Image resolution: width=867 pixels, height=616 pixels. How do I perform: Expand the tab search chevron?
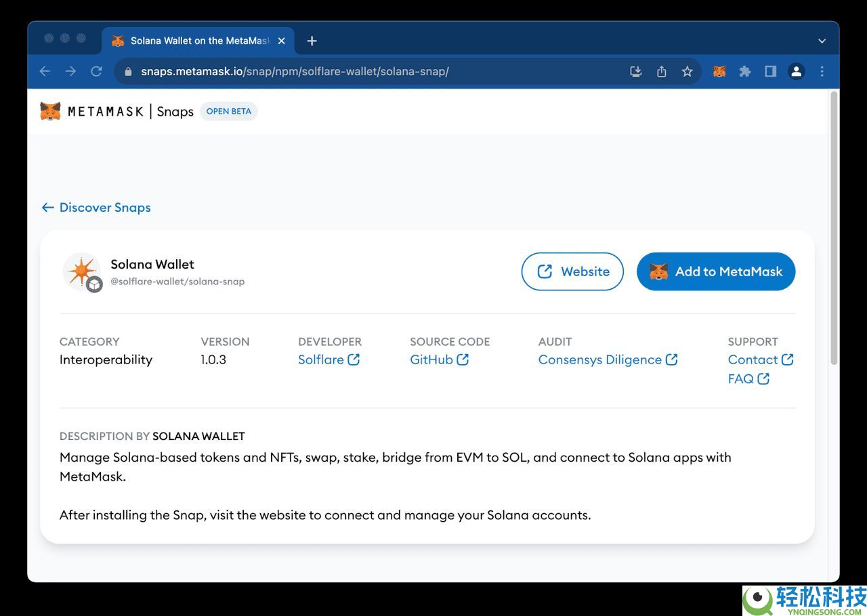coord(822,41)
